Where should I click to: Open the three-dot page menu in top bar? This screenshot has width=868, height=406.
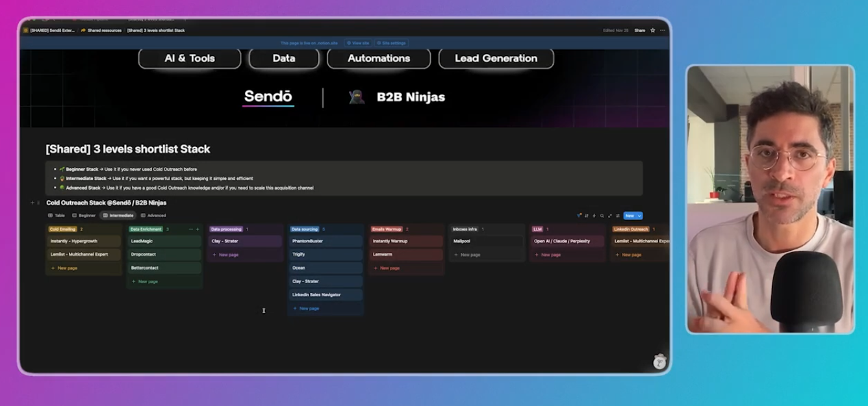click(x=663, y=30)
